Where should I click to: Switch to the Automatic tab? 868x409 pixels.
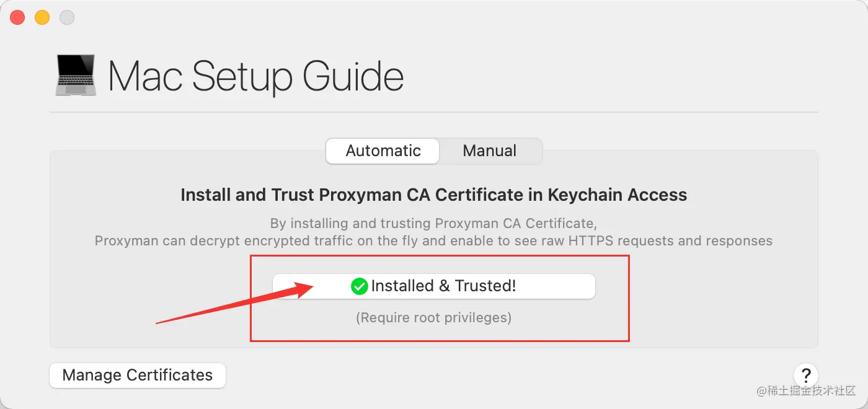(x=383, y=151)
